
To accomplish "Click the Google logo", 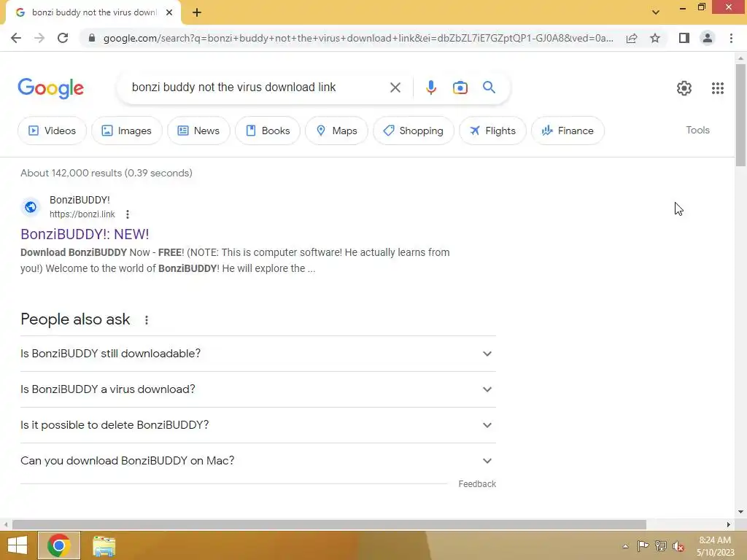I will [51, 88].
